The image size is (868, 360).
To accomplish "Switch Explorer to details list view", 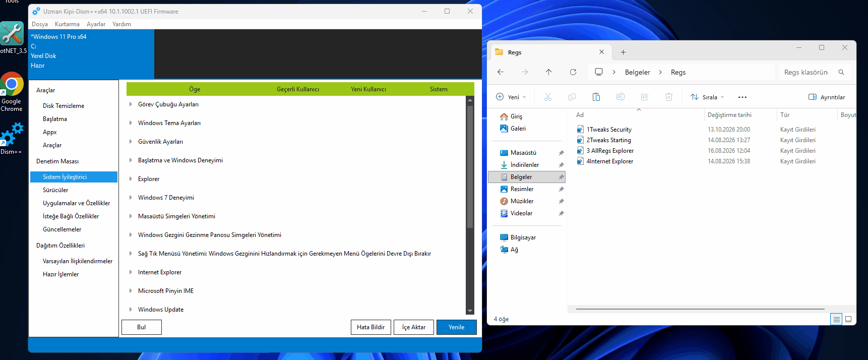I will 836,319.
